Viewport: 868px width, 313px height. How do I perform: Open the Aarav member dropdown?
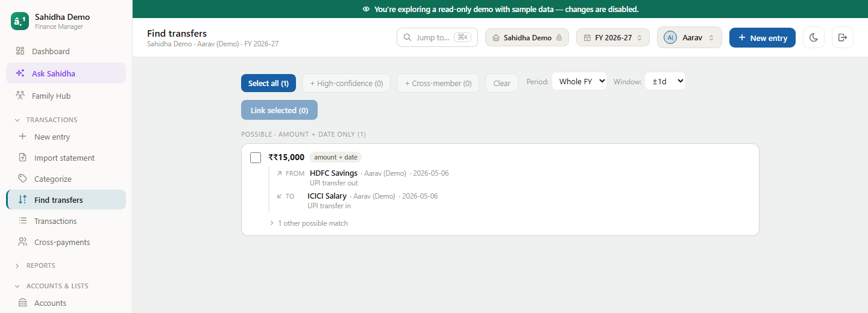click(690, 37)
